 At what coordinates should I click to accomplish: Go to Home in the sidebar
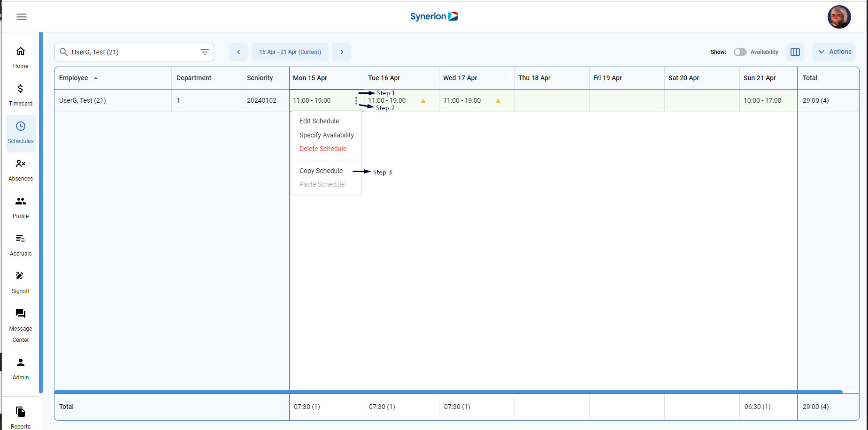(x=21, y=58)
